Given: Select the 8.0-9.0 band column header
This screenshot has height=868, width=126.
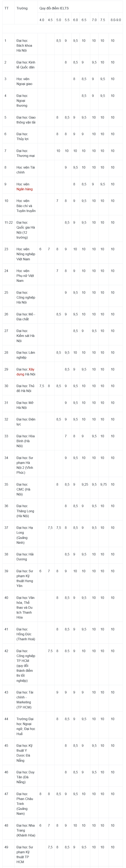Looking at the screenshot, I should pyautogui.click(x=116, y=20).
